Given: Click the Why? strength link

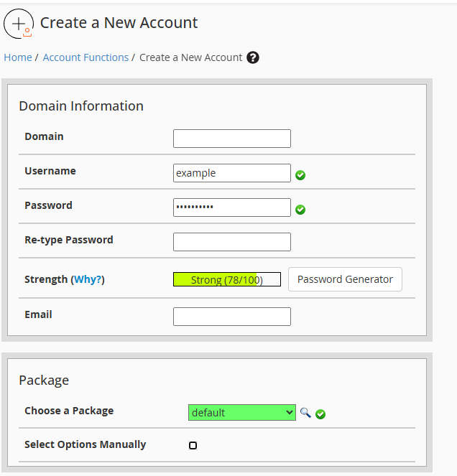Looking at the screenshot, I should pyautogui.click(x=88, y=279).
